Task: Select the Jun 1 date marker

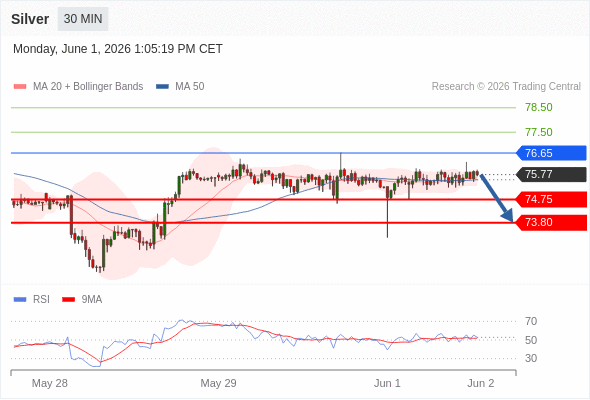Action: click(387, 383)
